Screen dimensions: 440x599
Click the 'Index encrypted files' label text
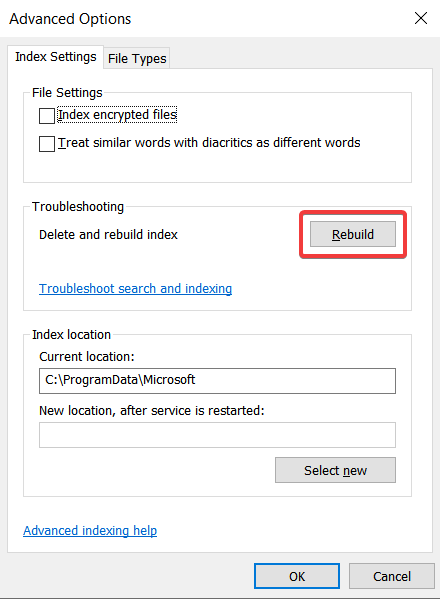point(117,115)
